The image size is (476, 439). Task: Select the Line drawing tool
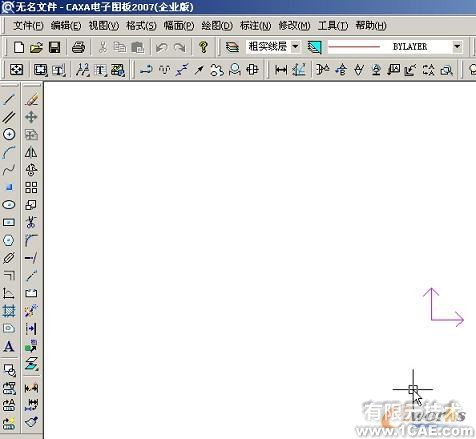[9, 99]
